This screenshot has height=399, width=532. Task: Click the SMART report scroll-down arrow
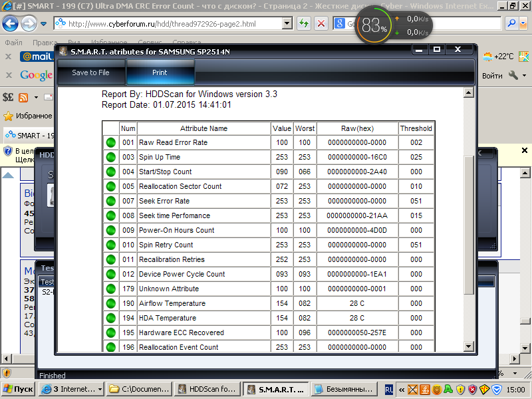click(469, 346)
